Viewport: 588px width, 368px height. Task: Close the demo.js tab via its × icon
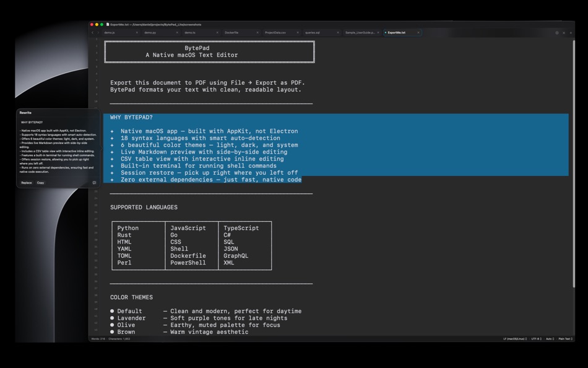[x=137, y=32]
